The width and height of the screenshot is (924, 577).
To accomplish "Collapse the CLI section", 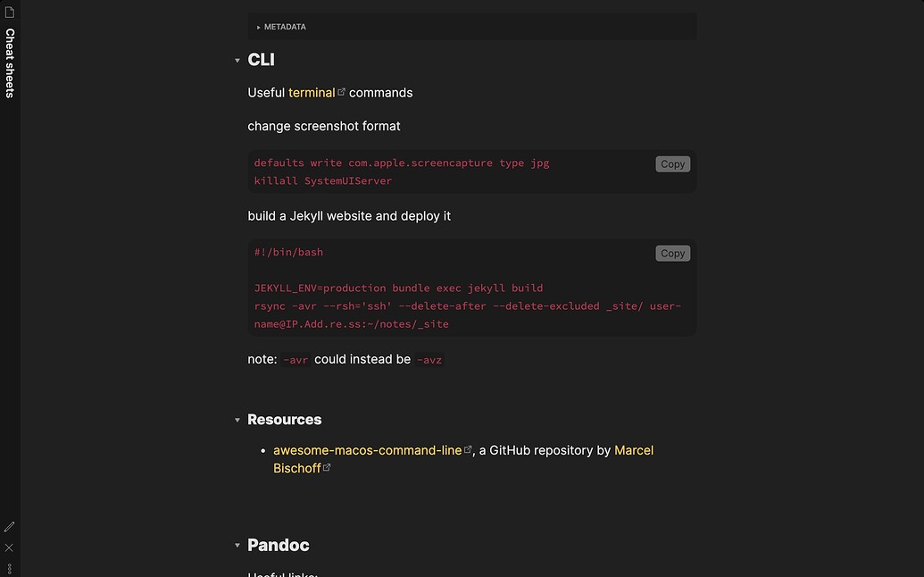I will [x=237, y=60].
